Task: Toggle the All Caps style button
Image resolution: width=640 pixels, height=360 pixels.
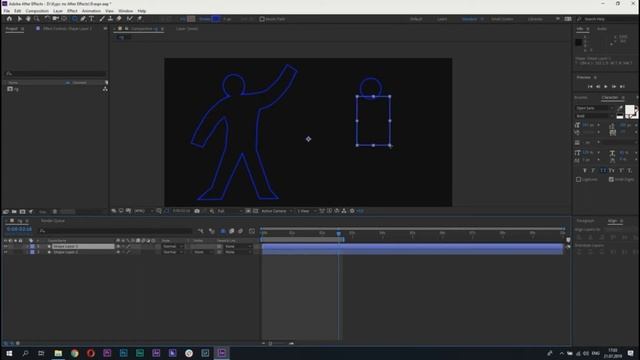Action: [x=603, y=170]
